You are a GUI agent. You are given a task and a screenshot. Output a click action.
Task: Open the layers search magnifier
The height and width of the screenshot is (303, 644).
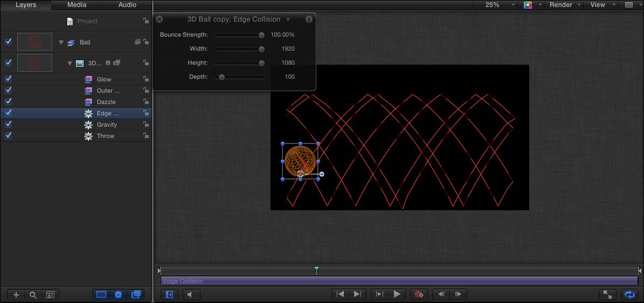pos(33,295)
